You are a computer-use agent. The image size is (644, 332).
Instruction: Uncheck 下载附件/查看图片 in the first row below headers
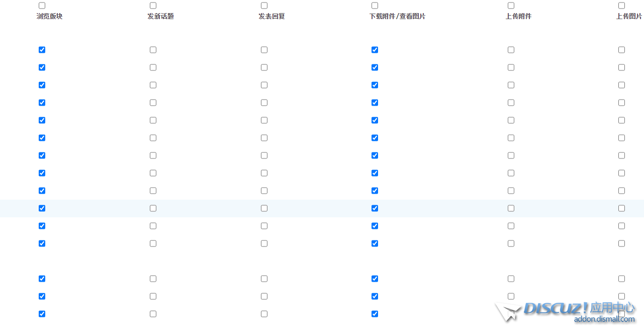[x=375, y=50]
